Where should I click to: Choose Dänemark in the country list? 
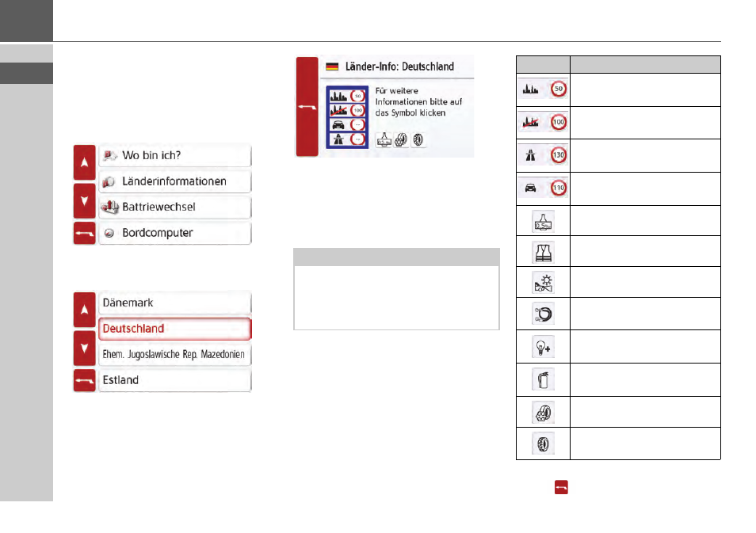point(174,303)
